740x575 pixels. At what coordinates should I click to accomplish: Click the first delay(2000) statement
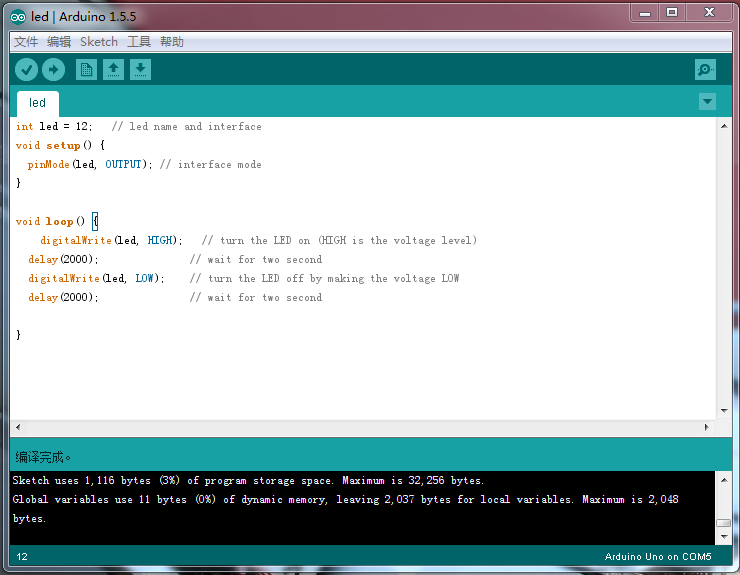(63, 260)
